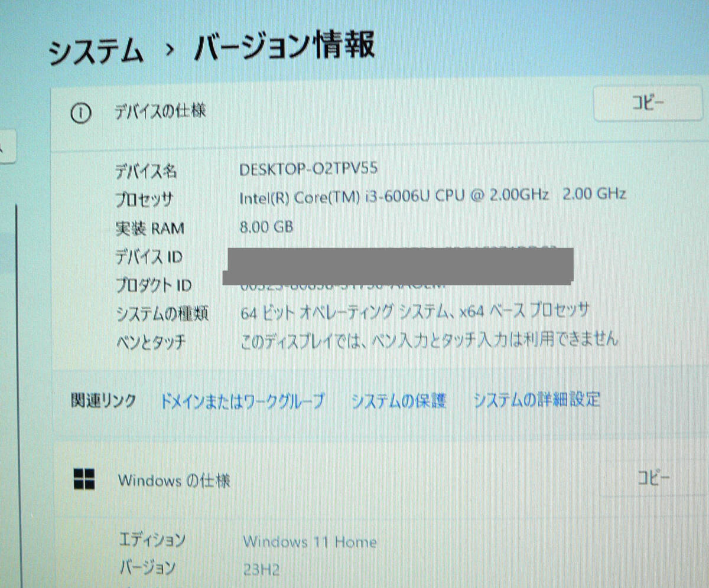Select the Windows 11 Home edition value
The height and width of the screenshot is (588, 709).
point(310,542)
